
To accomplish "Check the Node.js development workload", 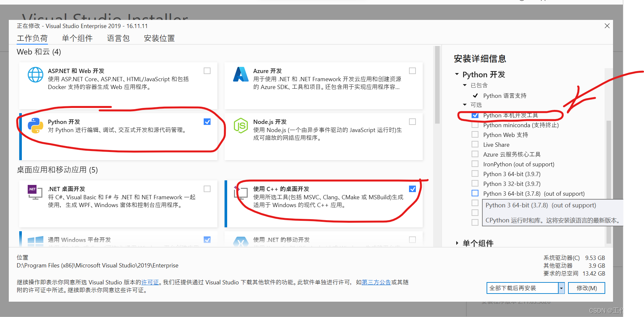I will coord(412,122).
